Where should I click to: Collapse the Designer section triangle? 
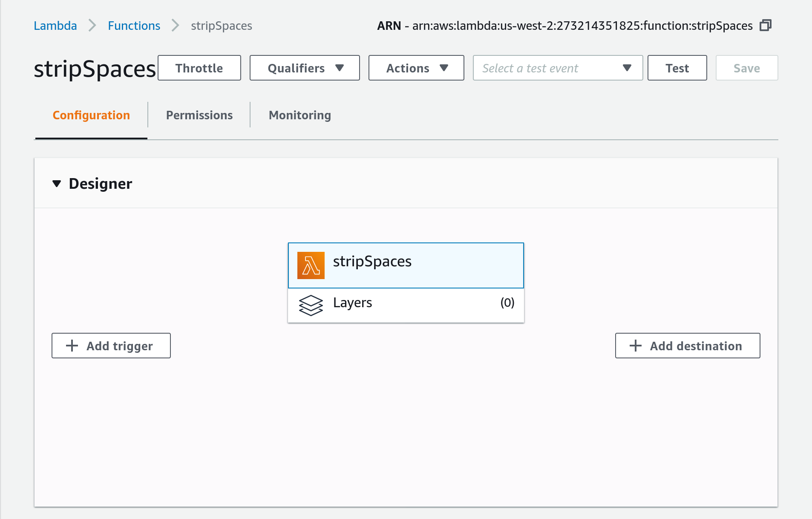[x=57, y=184]
